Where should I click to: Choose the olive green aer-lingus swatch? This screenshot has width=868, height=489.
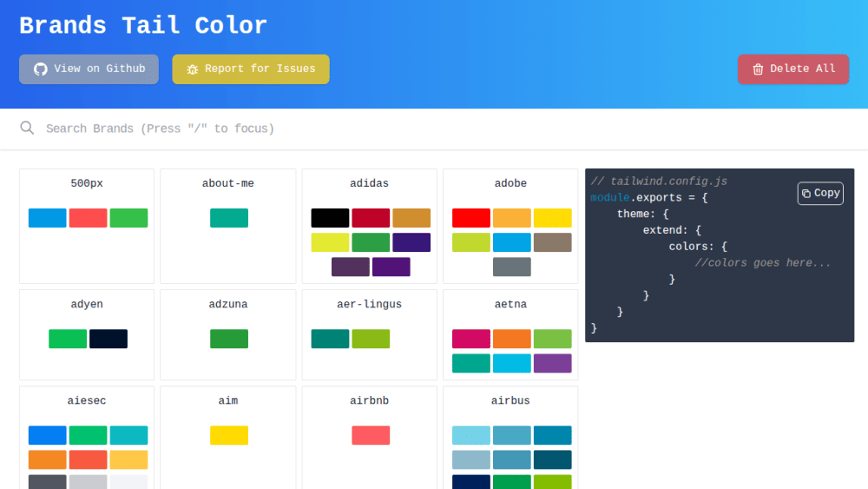coord(371,339)
